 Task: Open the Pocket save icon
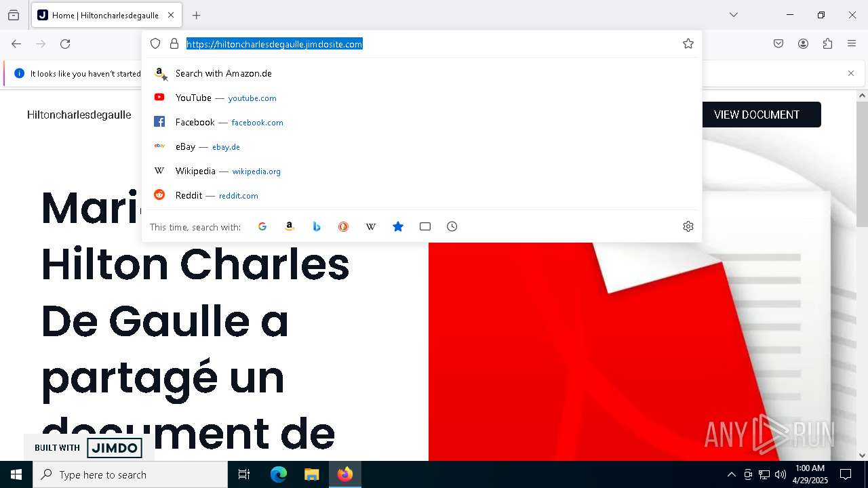pos(778,44)
